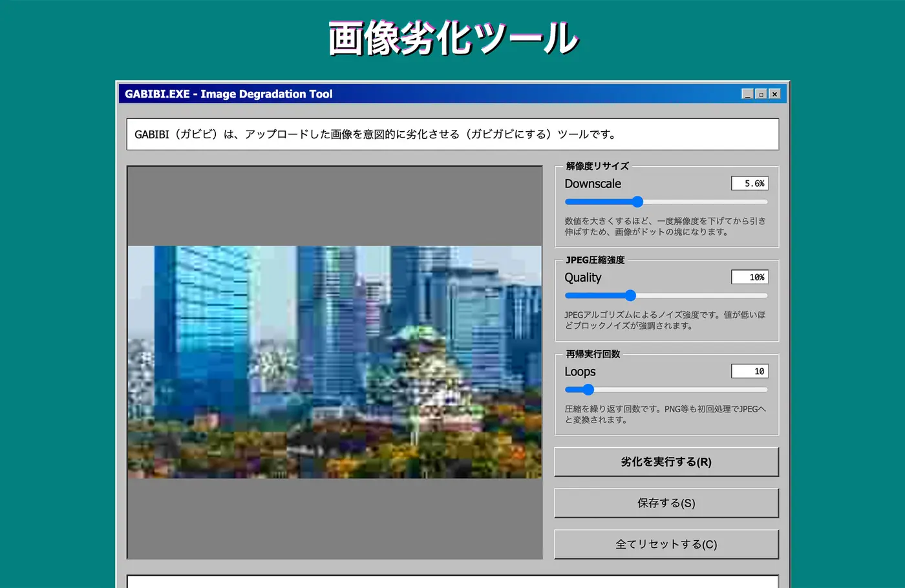Maximize the GABIBI.EXE window
Screen dimensions: 905x588
(x=761, y=94)
